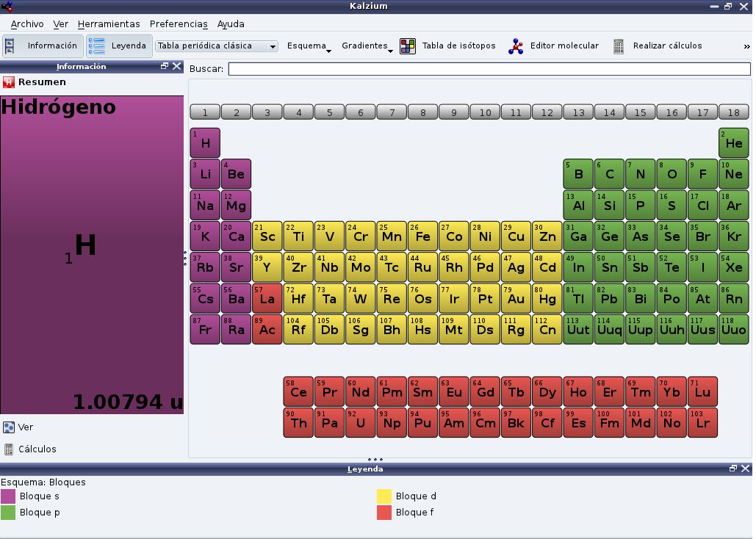Click the splitter handle above Leyenda
This screenshot has height=539, width=756.
pos(375,460)
